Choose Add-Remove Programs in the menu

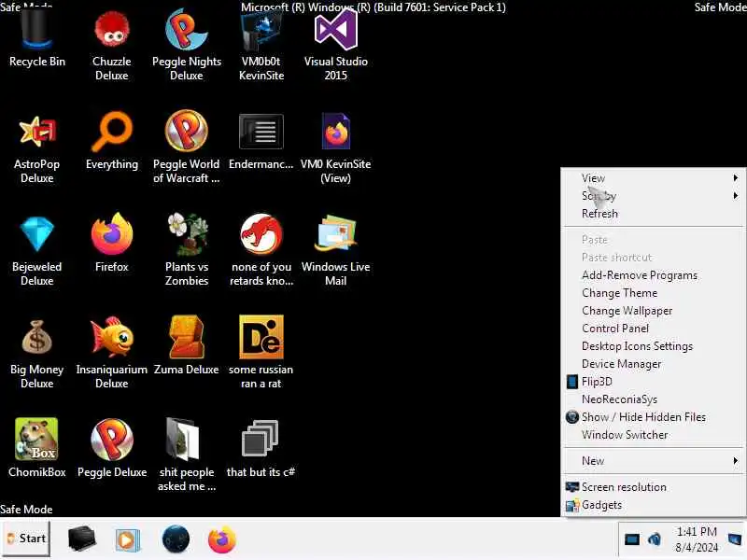[x=652, y=275]
